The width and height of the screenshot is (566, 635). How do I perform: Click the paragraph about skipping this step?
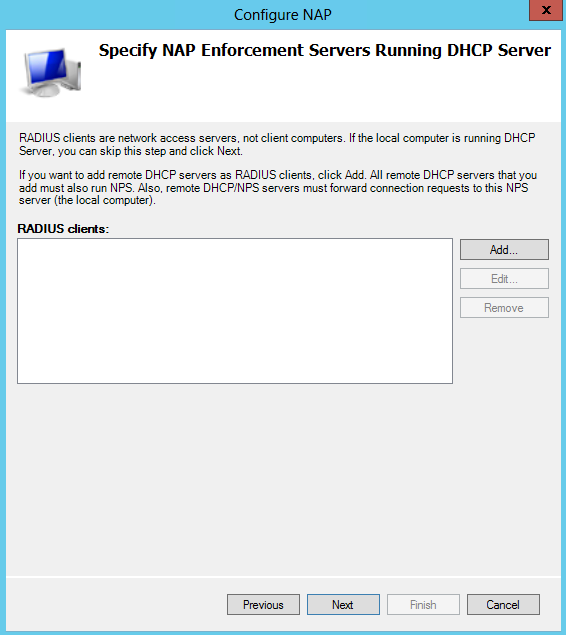click(x=277, y=145)
